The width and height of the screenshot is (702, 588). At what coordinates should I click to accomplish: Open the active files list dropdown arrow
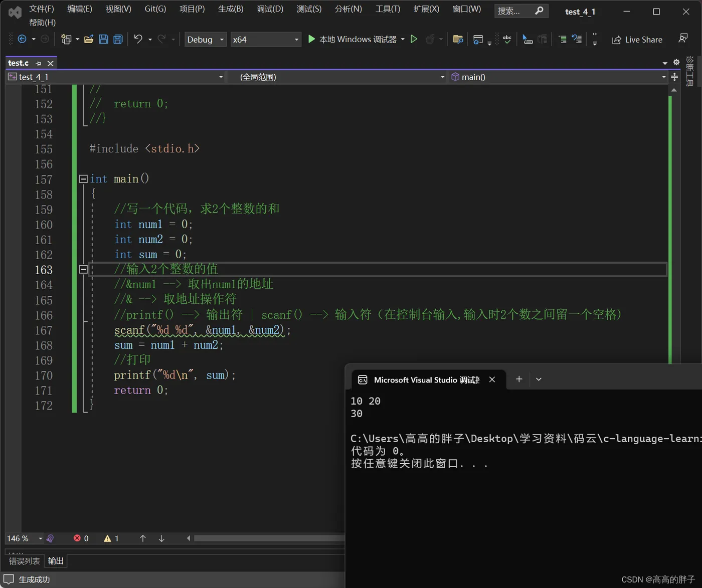pos(665,63)
